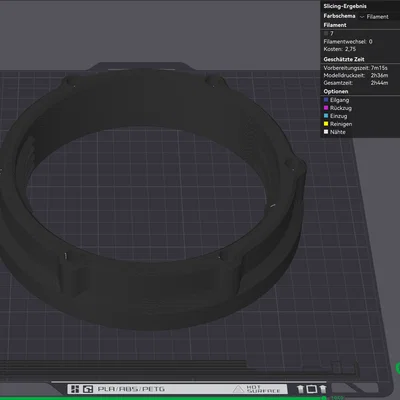This screenshot has height=400, width=400.
Task: Toggle Eilgang travel moves visibility
Action: point(326,100)
